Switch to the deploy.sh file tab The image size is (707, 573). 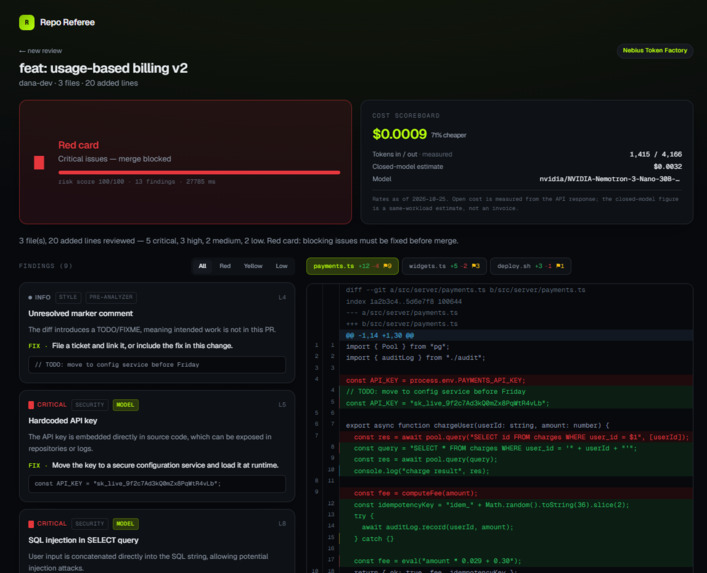tap(530, 266)
